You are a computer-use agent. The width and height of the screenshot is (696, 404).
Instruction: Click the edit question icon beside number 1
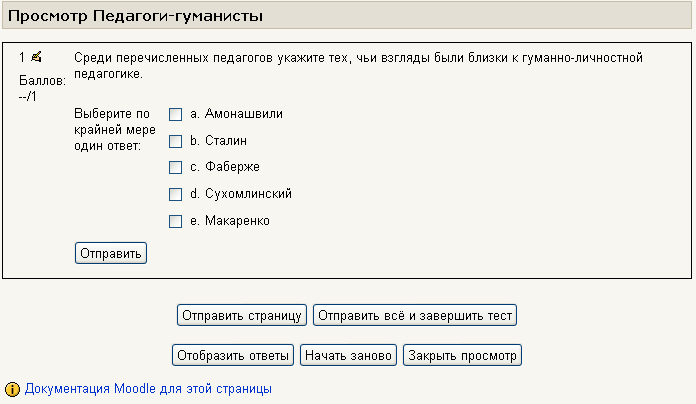[x=36, y=57]
